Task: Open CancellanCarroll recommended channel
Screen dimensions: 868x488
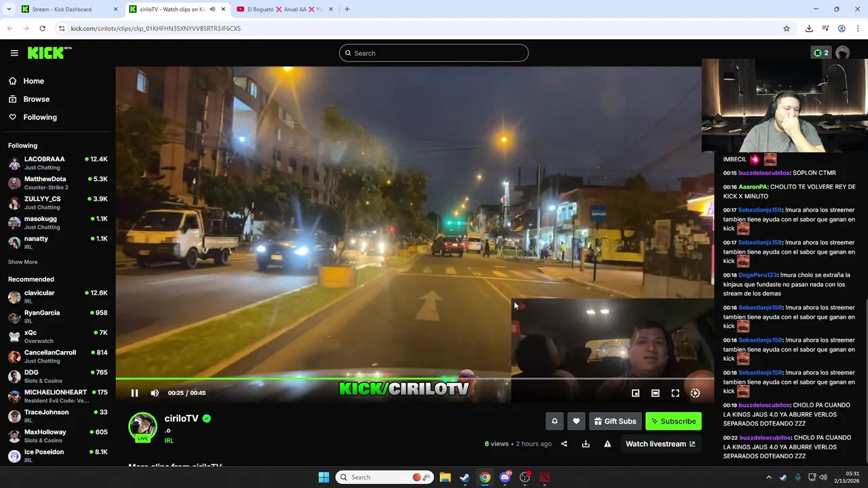Action: coord(58,357)
